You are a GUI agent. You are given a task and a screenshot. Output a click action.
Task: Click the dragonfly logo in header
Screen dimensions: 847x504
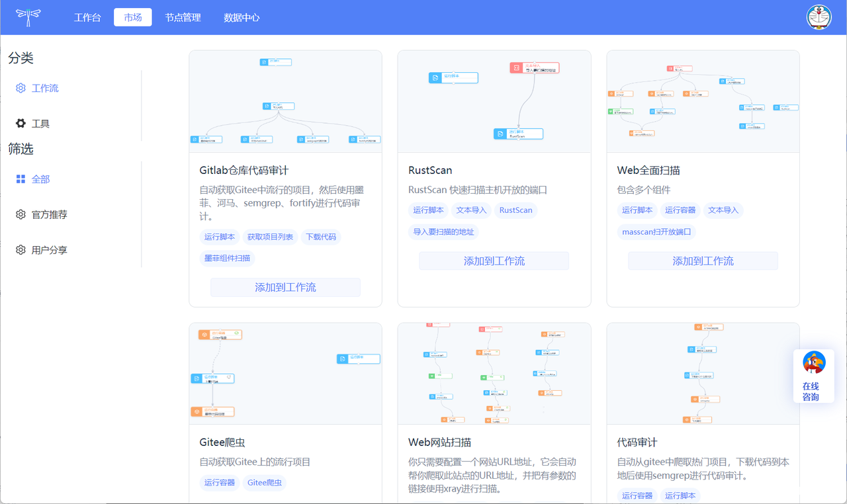tap(28, 17)
